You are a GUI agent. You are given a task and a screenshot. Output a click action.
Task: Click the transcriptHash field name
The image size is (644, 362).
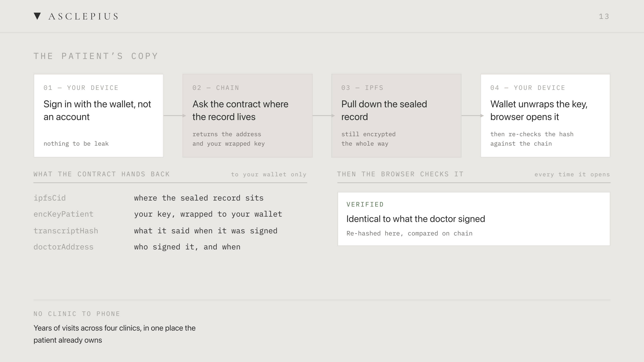(66, 231)
